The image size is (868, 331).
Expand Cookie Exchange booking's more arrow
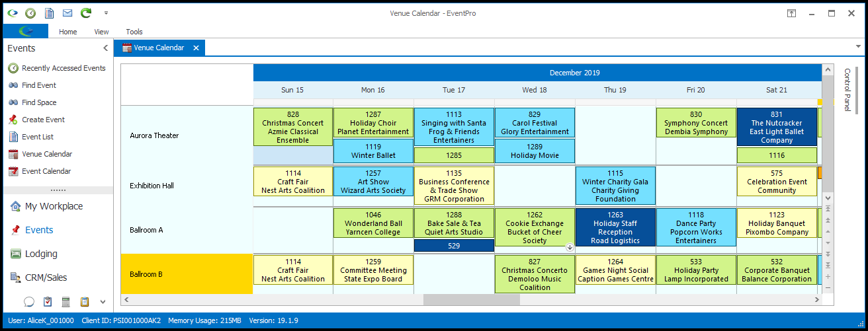569,248
